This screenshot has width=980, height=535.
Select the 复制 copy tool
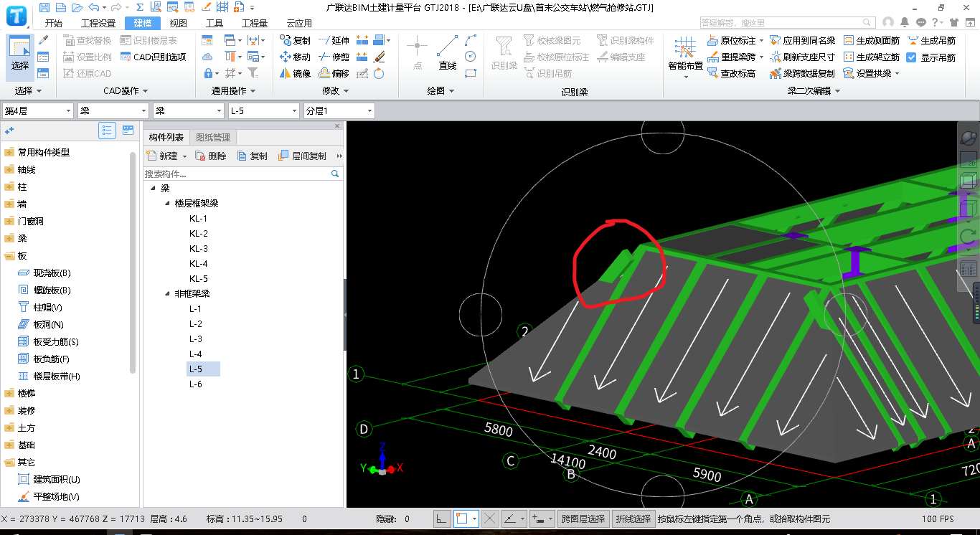[296, 41]
